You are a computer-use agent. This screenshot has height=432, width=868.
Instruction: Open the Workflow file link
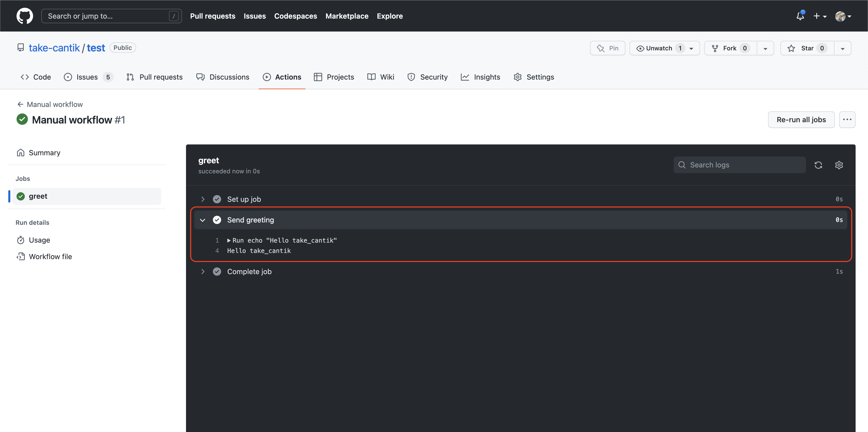50,257
